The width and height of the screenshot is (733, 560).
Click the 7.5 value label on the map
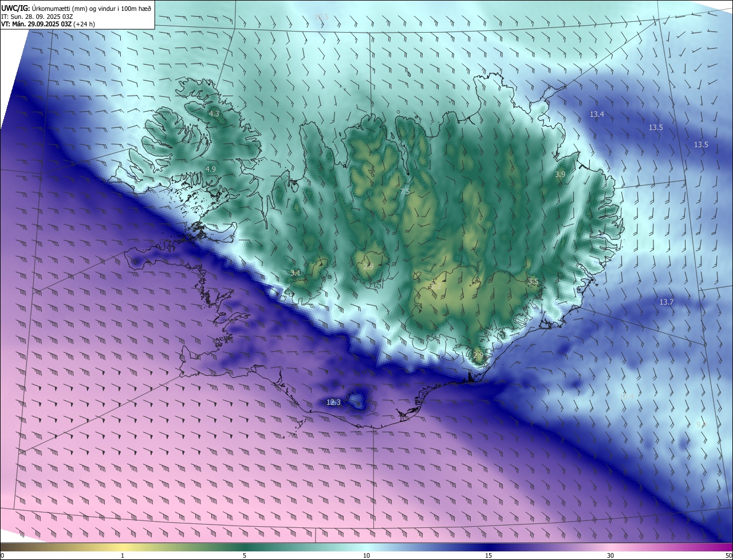click(405, 192)
